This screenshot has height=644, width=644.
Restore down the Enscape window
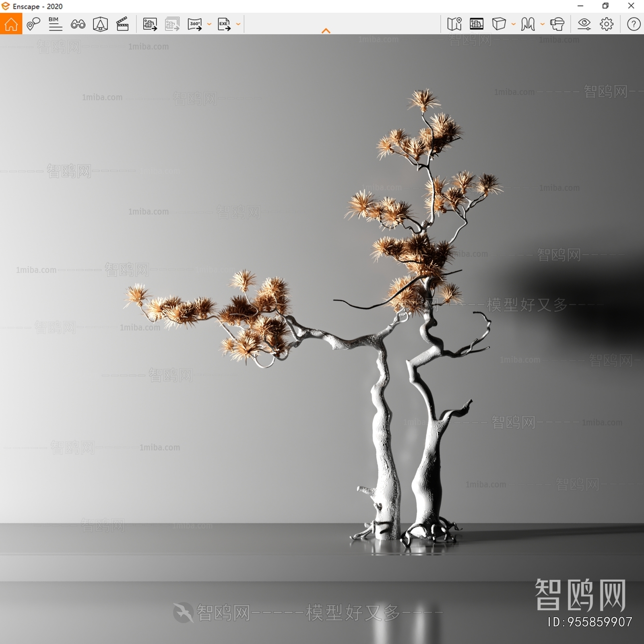point(605,6)
